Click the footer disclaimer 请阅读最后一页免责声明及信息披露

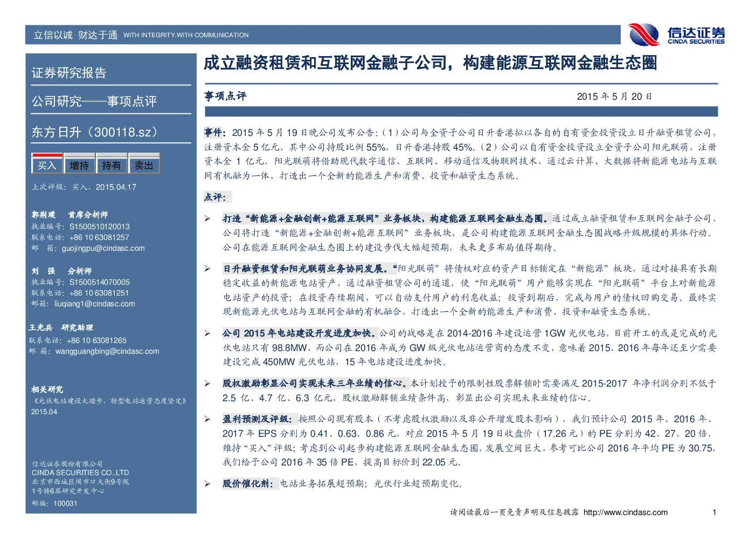tap(515, 512)
